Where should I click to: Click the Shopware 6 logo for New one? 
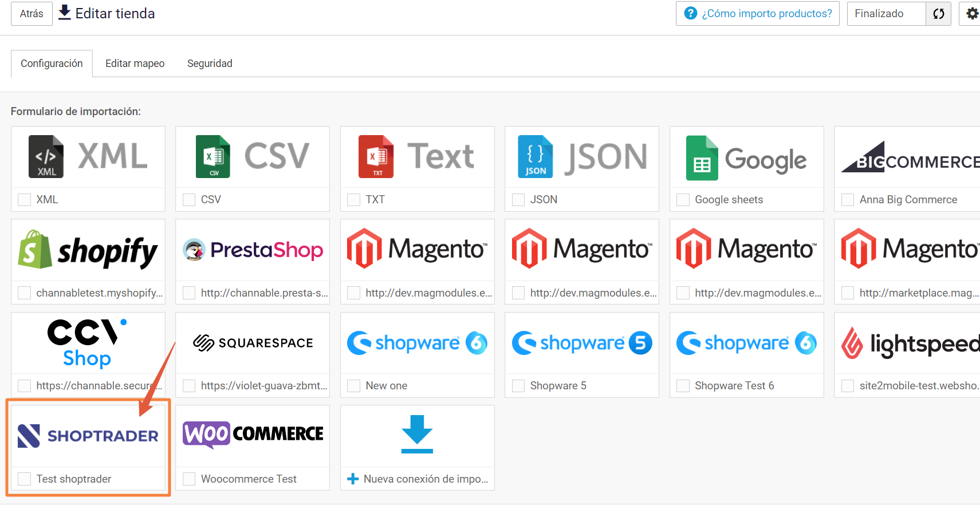417,342
